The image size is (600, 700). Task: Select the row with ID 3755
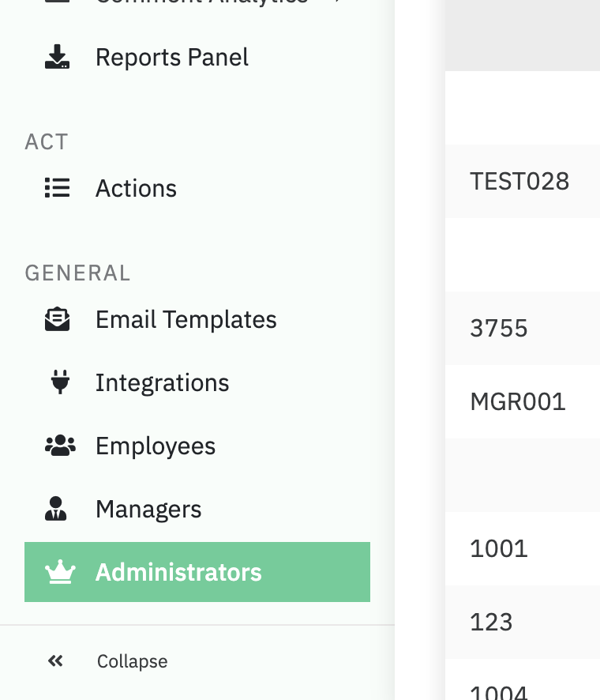pyautogui.click(x=498, y=328)
